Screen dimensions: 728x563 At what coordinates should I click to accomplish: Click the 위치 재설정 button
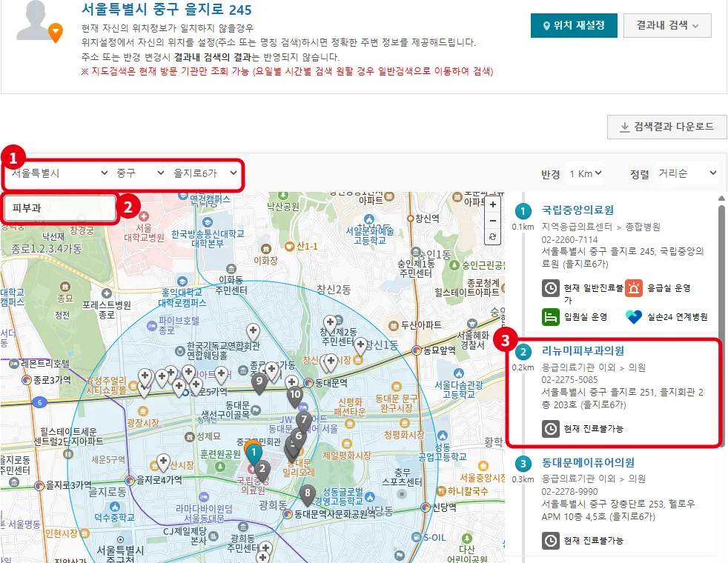pos(573,25)
